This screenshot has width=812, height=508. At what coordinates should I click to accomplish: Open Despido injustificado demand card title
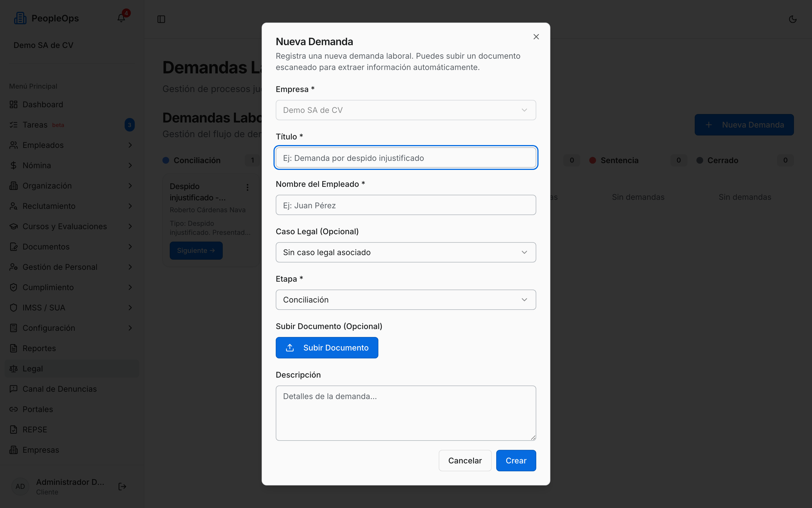coord(198,192)
